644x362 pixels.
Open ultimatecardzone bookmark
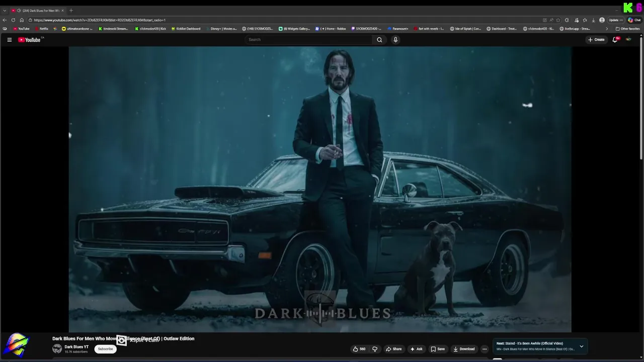click(77, 29)
